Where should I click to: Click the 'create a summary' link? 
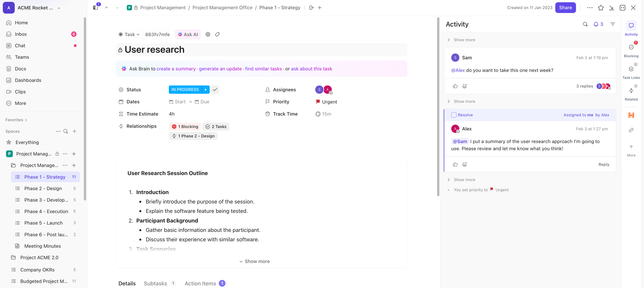tap(176, 69)
